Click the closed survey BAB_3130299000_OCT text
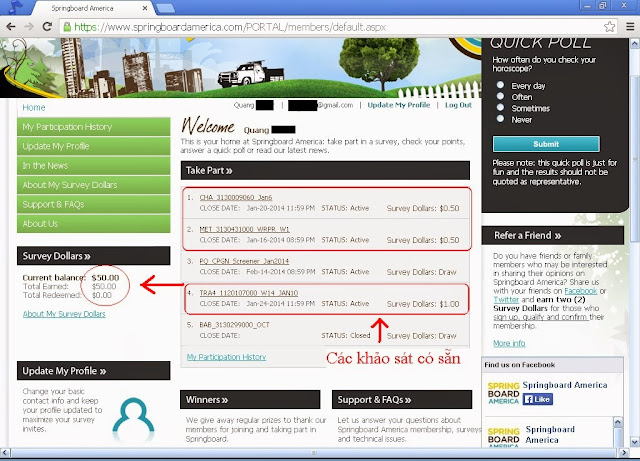 click(x=234, y=325)
